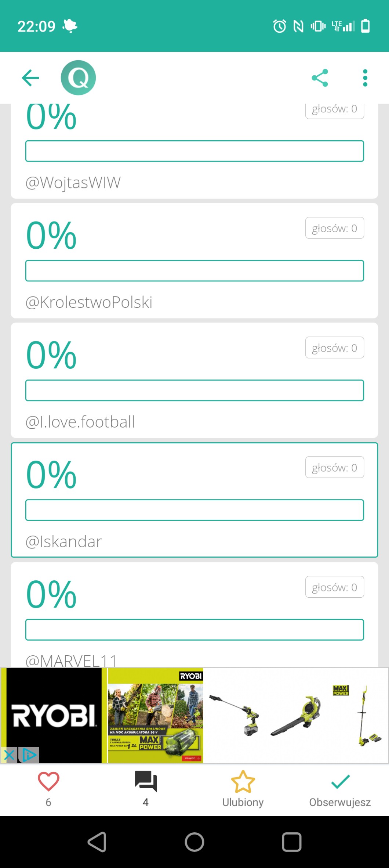This screenshot has width=389, height=868.
Task: Tap the share icon
Action: [320, 78]
